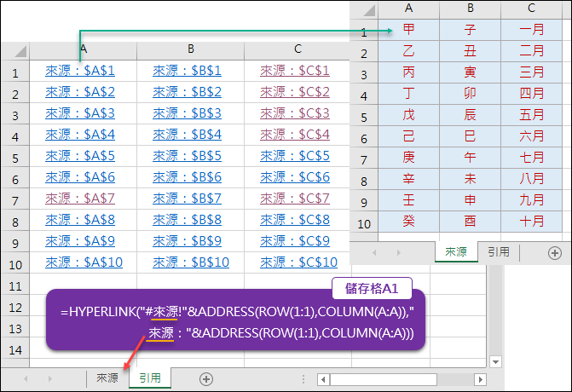This screenshot has width=572, height=392.
Task: Click the horizontal scrollbar thumb
Action: 383,379
